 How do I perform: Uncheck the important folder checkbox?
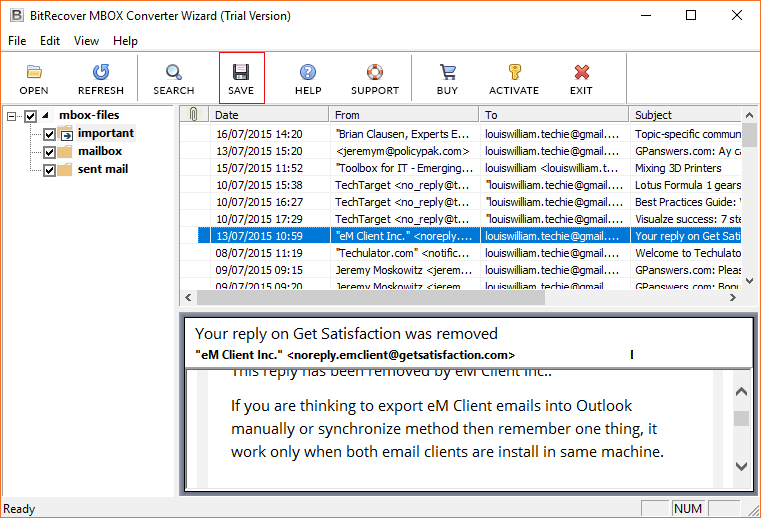49,134
